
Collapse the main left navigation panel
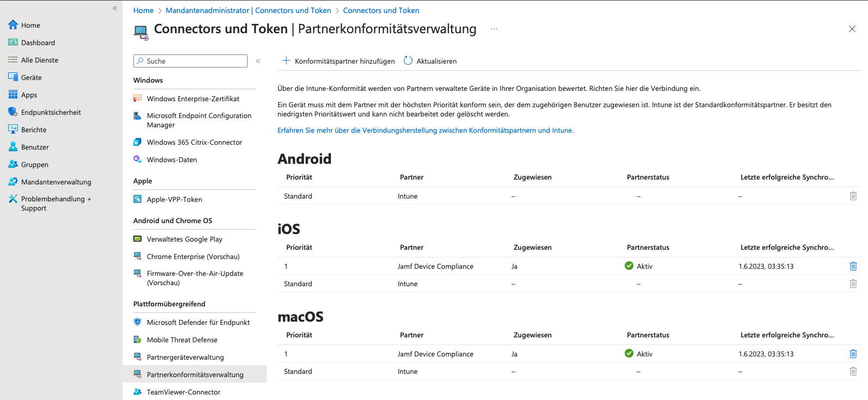tap(115, 8)
